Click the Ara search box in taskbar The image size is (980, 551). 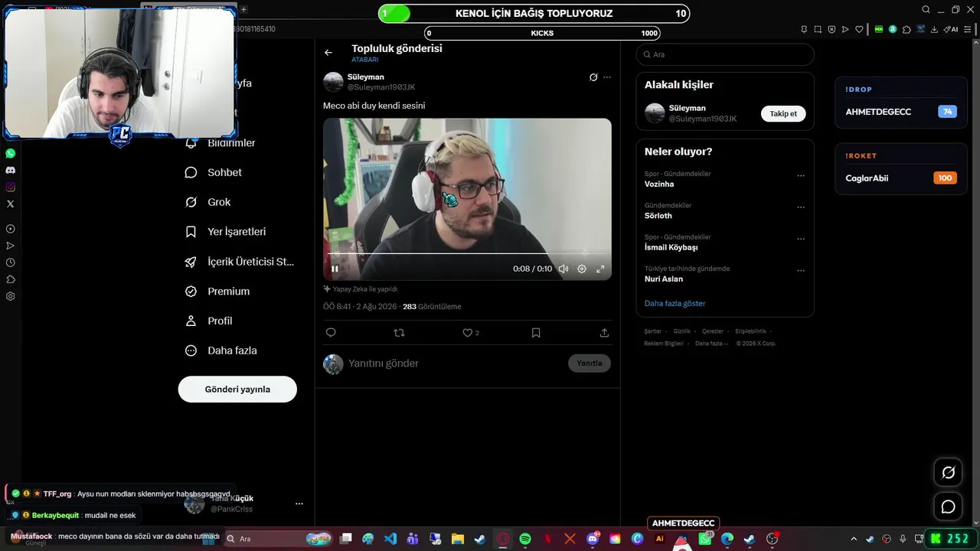click(x=278, y=539)
